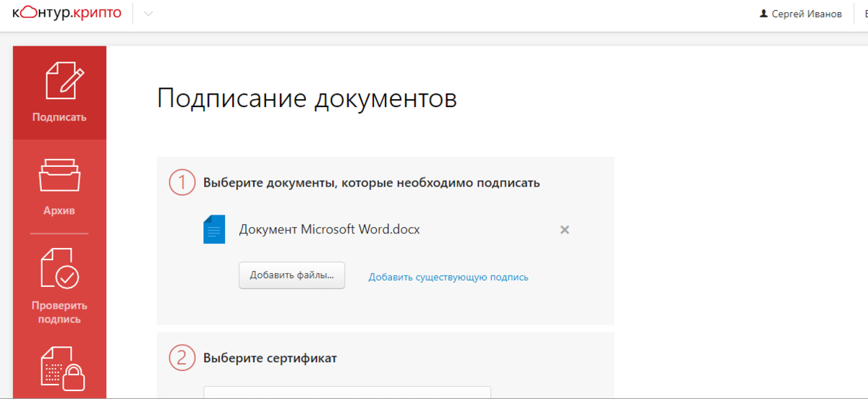The width and height of the screenshot is (868, 399).
Task: Click the Документ Microsoft Word.docx file name
Action: click(329, 229)
